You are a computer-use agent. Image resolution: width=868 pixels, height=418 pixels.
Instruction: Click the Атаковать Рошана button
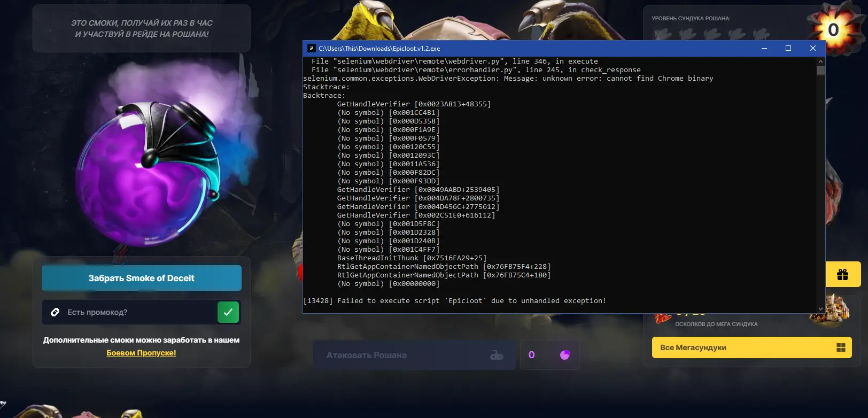(414, 355)
